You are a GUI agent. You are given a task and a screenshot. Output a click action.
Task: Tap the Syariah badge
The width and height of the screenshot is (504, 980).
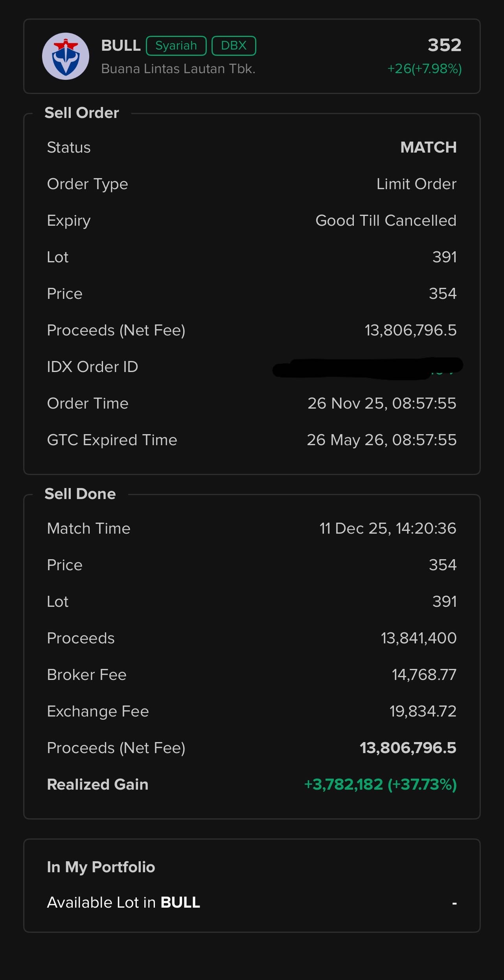[176, 46]
